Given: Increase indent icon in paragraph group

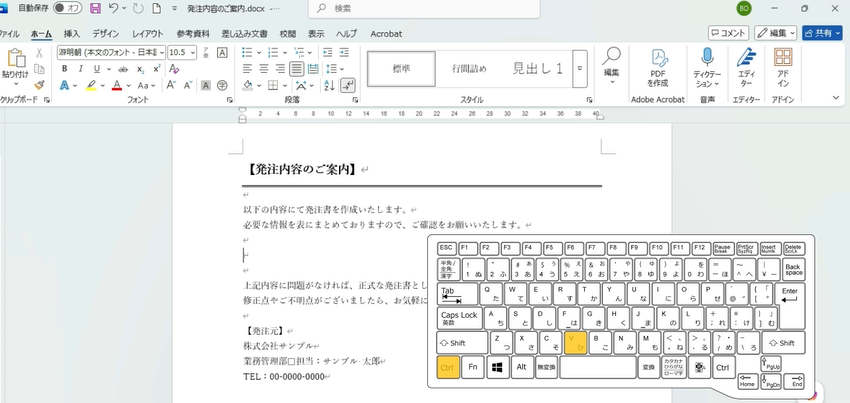Looking at the screenshot, I should (x=344, y=53).
